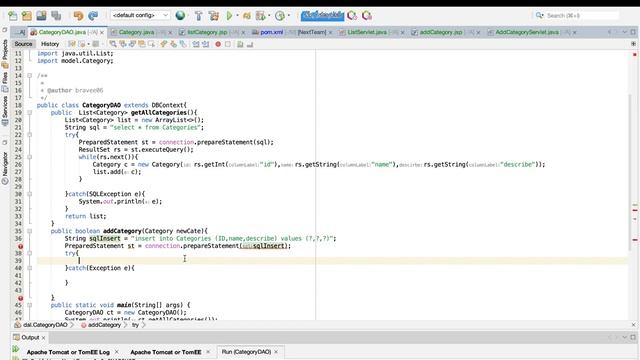Screen dimensions: 640x360
Task: Click the vertical scrollbar of the editor
Action: pos(629,171)
